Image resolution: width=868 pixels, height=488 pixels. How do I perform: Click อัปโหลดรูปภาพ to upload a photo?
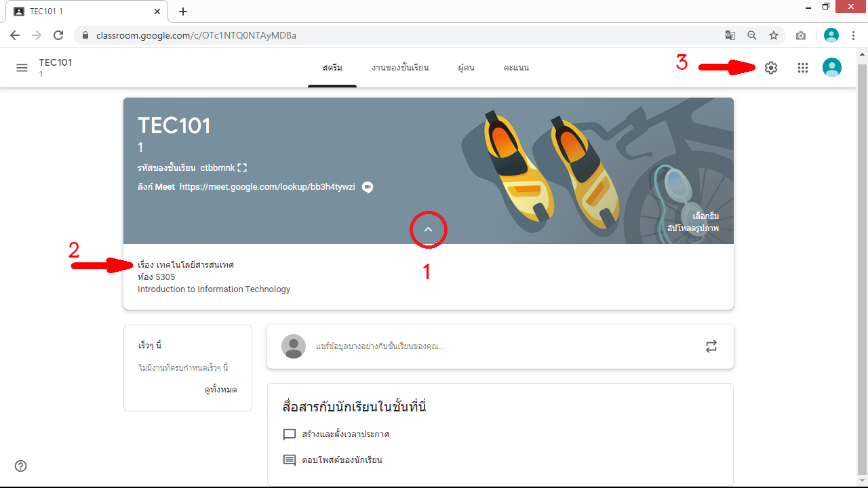[692, 228]
